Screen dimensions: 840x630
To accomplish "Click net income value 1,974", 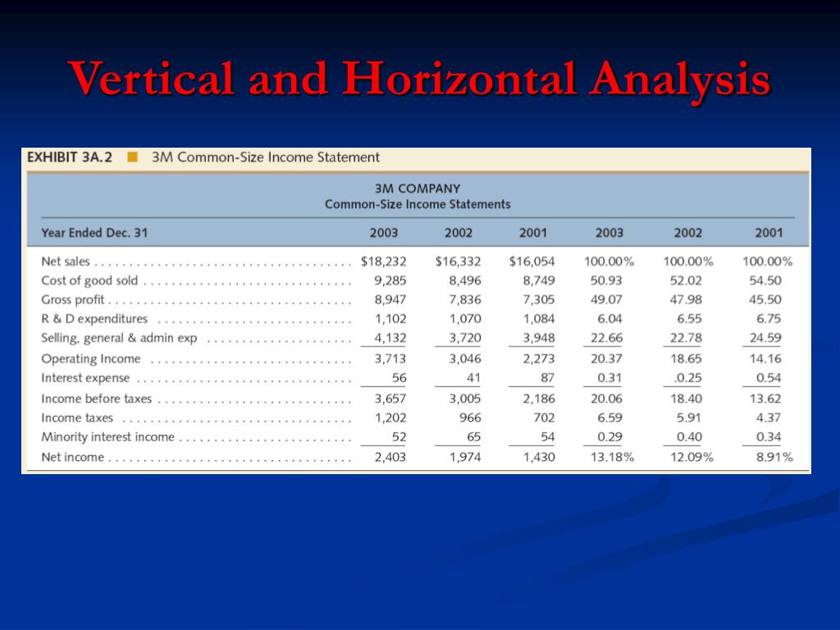I will 465,457.
